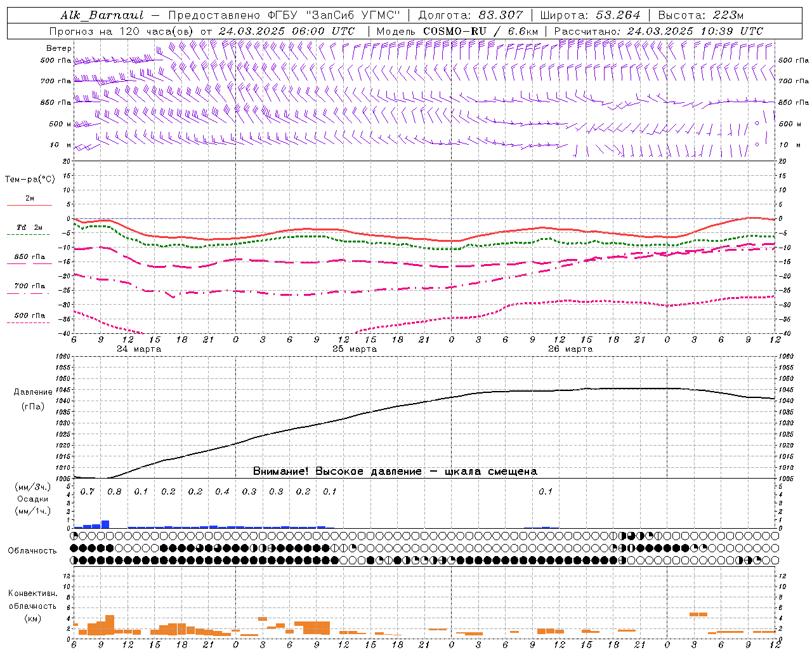Click the 'Предоставлено ФГБУ "ЗапСиб УГМС"' text
The image size is (812, 650).
[284, 15]
